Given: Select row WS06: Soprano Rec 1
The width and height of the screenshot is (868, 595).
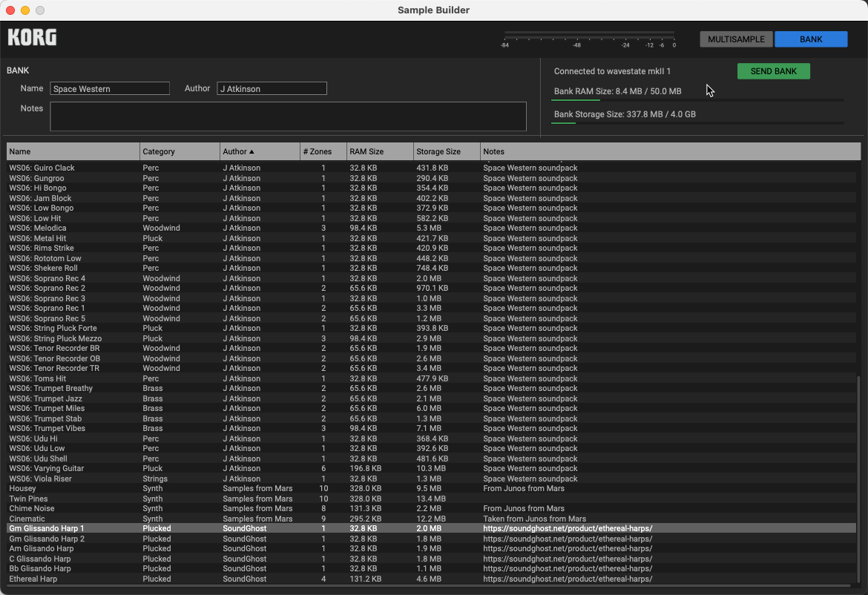Looking at the screenshot, I should (431, 309).
